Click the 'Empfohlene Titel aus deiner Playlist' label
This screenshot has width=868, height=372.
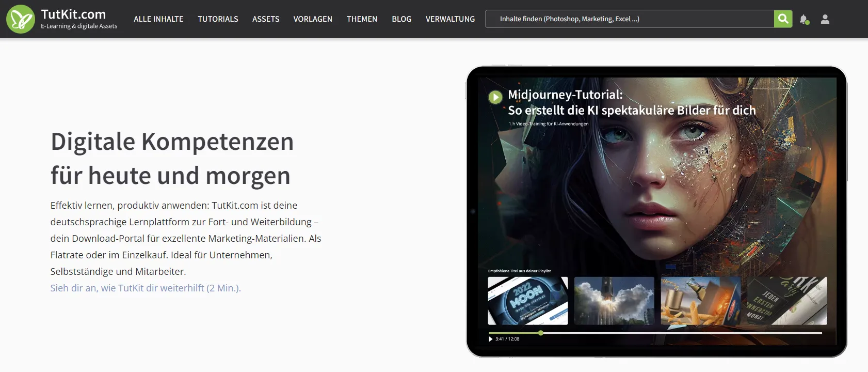[x=519, y=271]
